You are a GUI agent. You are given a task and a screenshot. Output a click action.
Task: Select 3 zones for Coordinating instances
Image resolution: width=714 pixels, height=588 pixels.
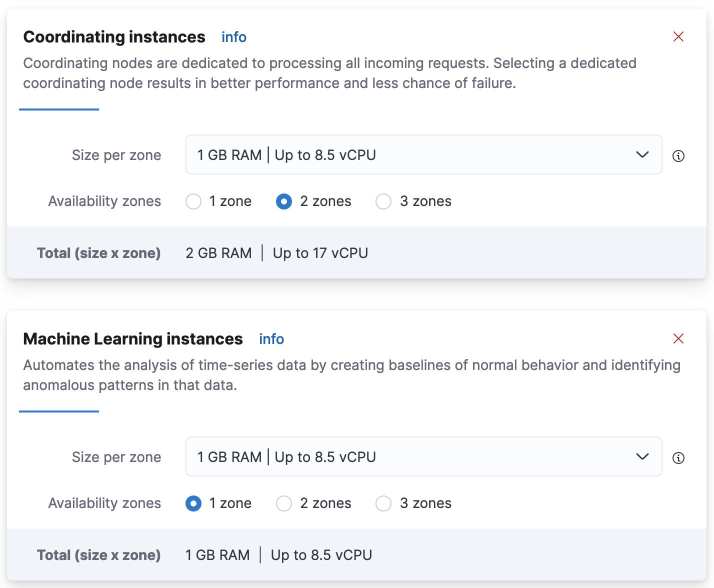383,201
